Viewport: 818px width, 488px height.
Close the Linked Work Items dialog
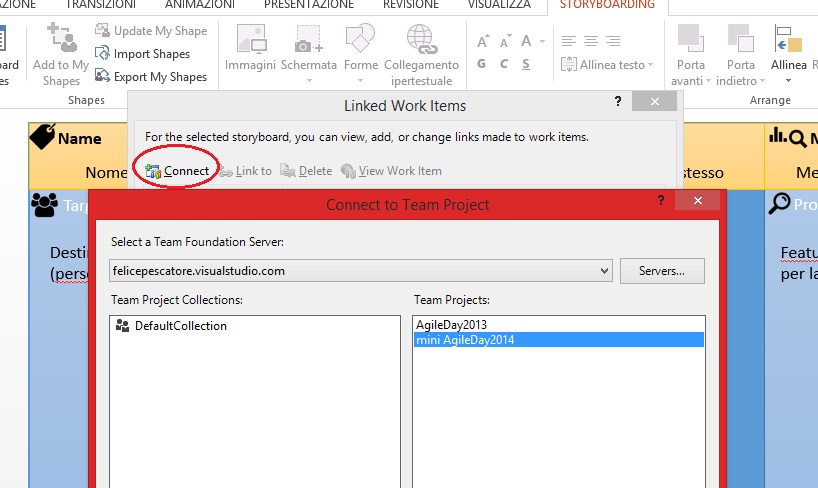coord(654,101)
